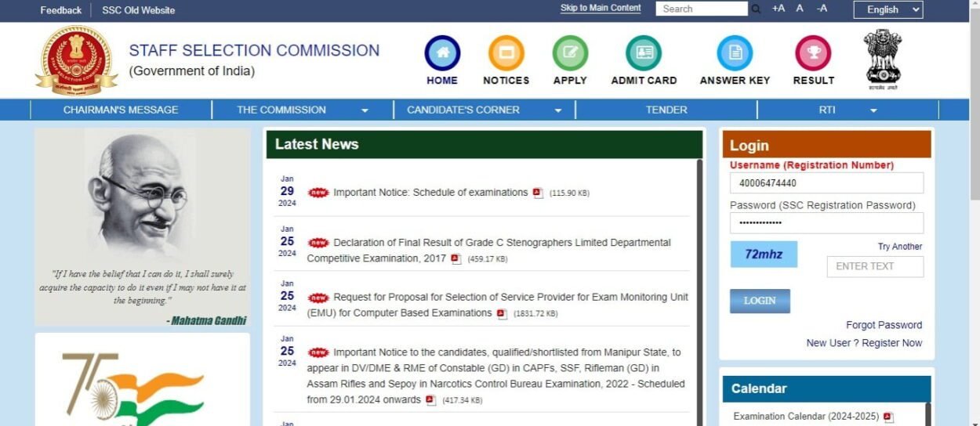Click Try Another captcha link
This screenshot has height=426, width=980.
point(900,247)
